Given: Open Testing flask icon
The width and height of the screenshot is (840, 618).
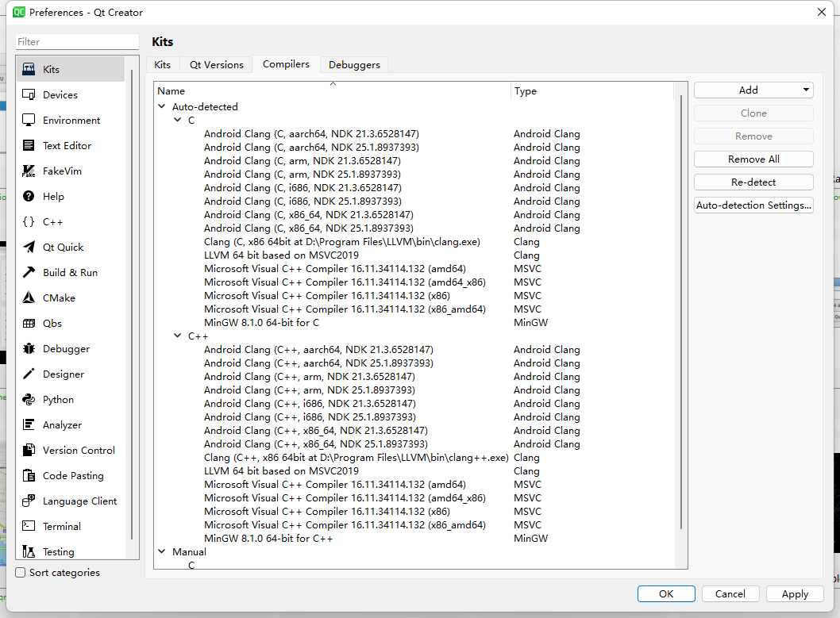Looking at the screenshot, I should tap(29, 551).
